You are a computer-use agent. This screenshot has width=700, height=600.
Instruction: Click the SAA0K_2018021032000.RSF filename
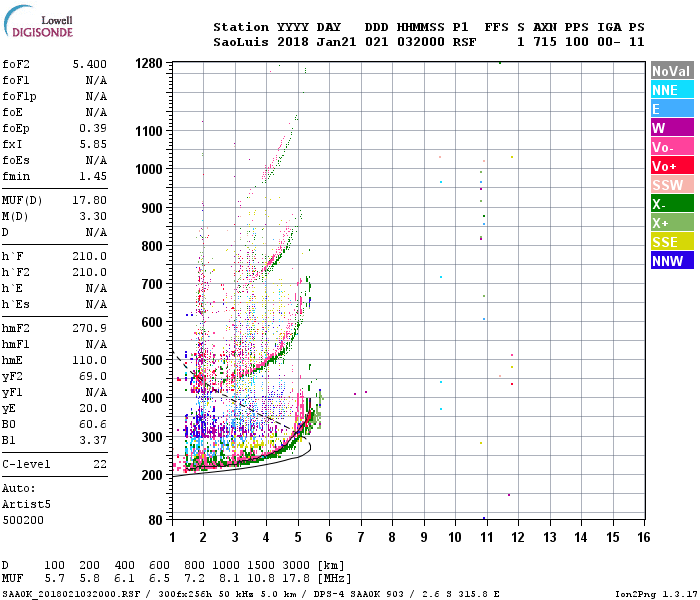coord(71,594)
